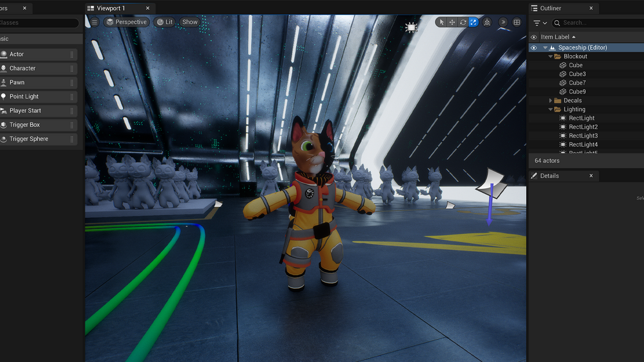Open the viewport hamburger options menu
644x362 pixels.
94,22
